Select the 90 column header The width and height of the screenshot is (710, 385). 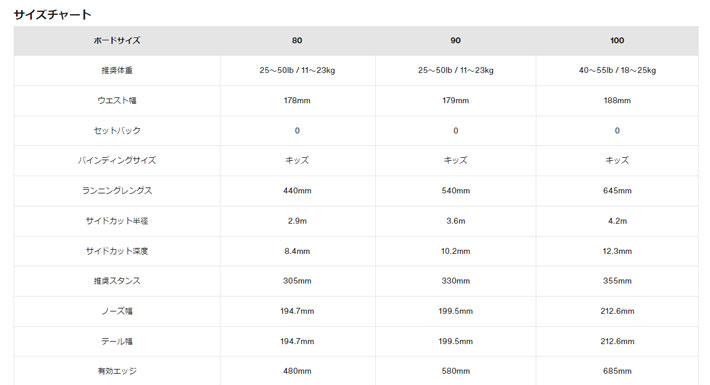[456, 40]
